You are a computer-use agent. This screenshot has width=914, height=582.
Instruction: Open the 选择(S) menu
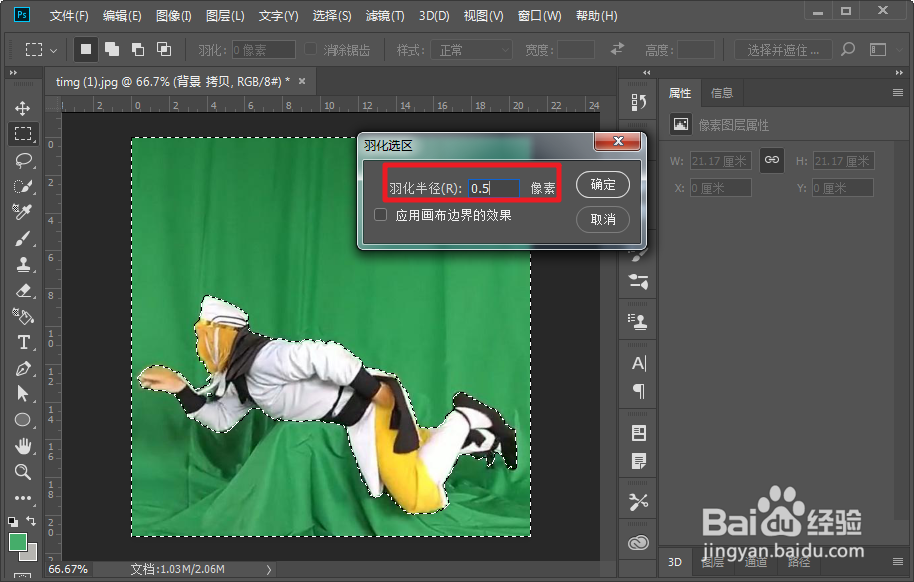pos(332,16)
